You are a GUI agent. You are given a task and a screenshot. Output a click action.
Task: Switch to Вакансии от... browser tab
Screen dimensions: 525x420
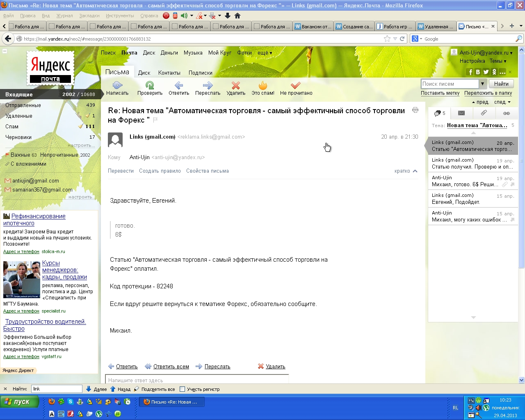point(313,26)
